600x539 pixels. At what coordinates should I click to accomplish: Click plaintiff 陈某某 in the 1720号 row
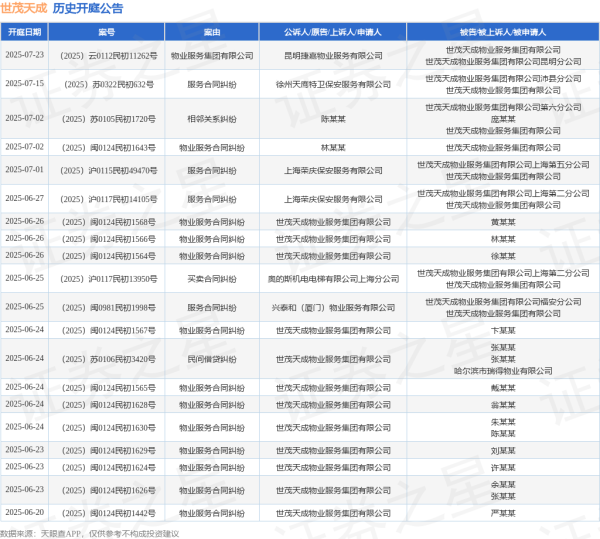click(x=333, y=119)
